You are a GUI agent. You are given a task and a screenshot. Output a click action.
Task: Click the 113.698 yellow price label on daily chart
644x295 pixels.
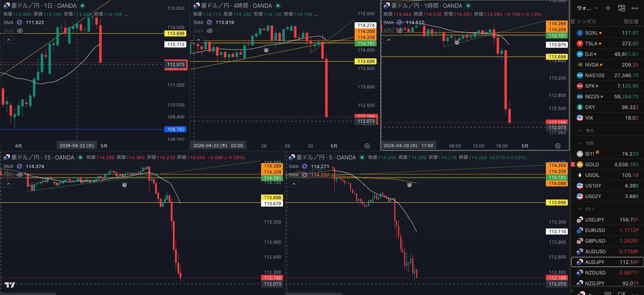point(176,34)
